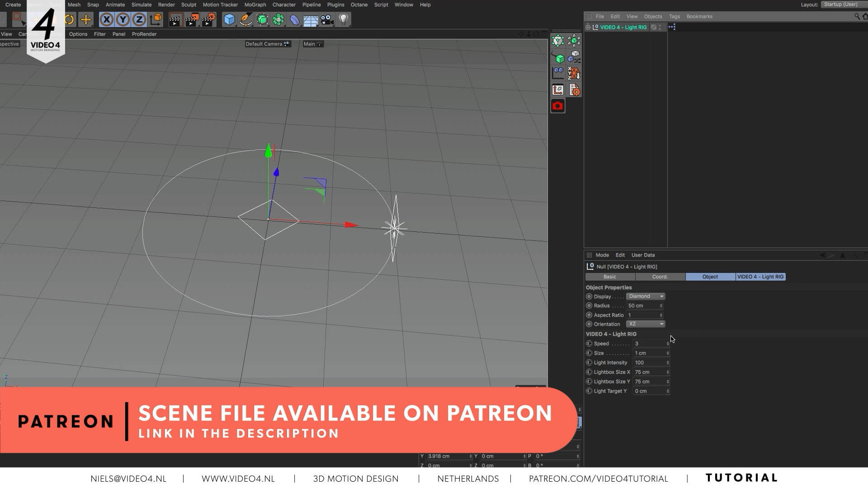This screenshot has height=488, width=868.
Task: Click the Speed value stepper arrows
Action: (668, 344)
